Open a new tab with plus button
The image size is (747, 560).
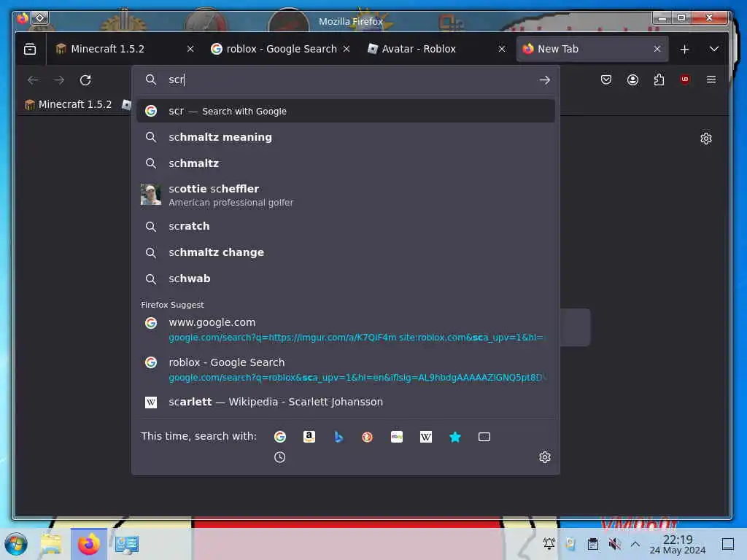(684, 49)
